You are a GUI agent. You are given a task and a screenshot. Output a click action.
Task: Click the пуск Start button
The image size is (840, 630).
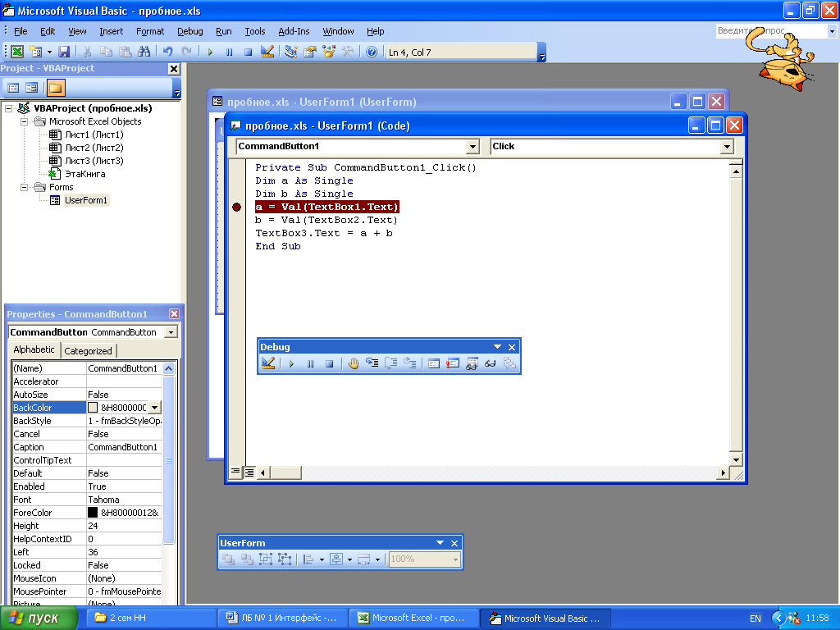point(39,619)
